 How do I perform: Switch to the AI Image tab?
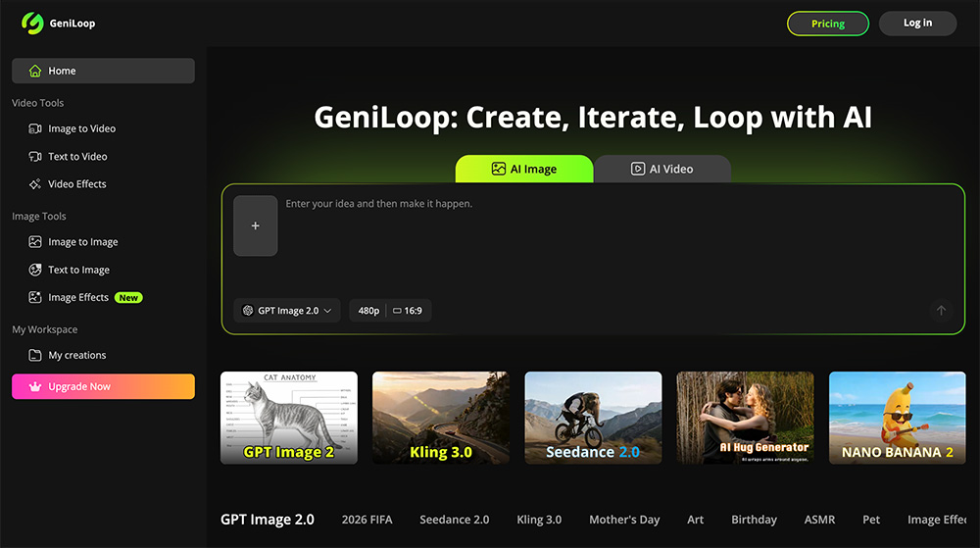(524, 169)
